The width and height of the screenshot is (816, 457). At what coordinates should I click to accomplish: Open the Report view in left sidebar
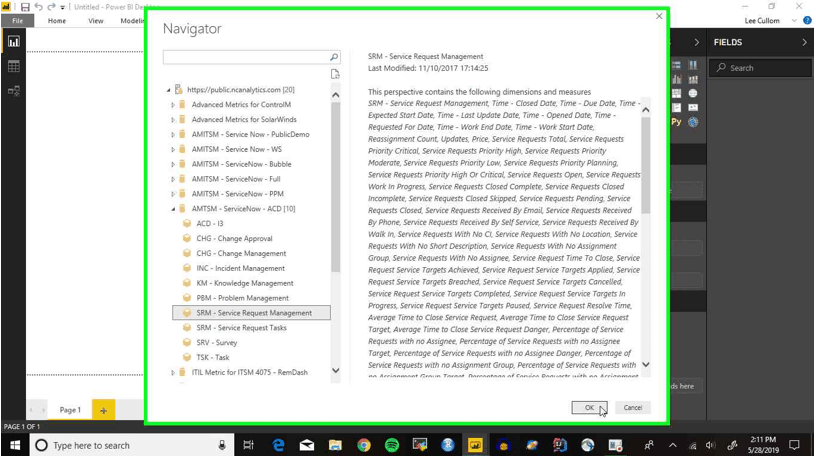[14, 42]
